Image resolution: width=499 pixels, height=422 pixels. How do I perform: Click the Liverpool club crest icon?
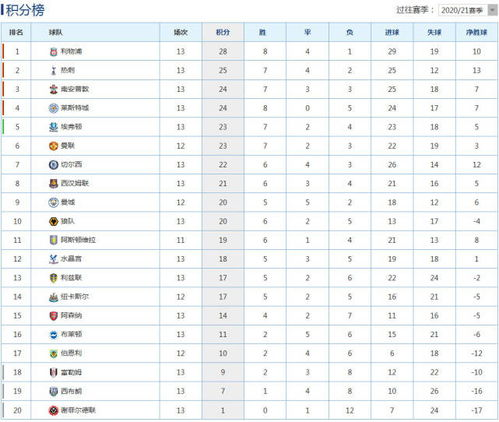click(x=53, y=52)
